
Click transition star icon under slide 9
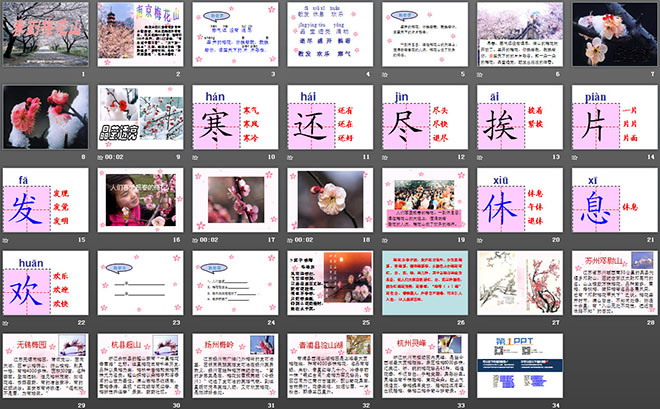point(101,156)
